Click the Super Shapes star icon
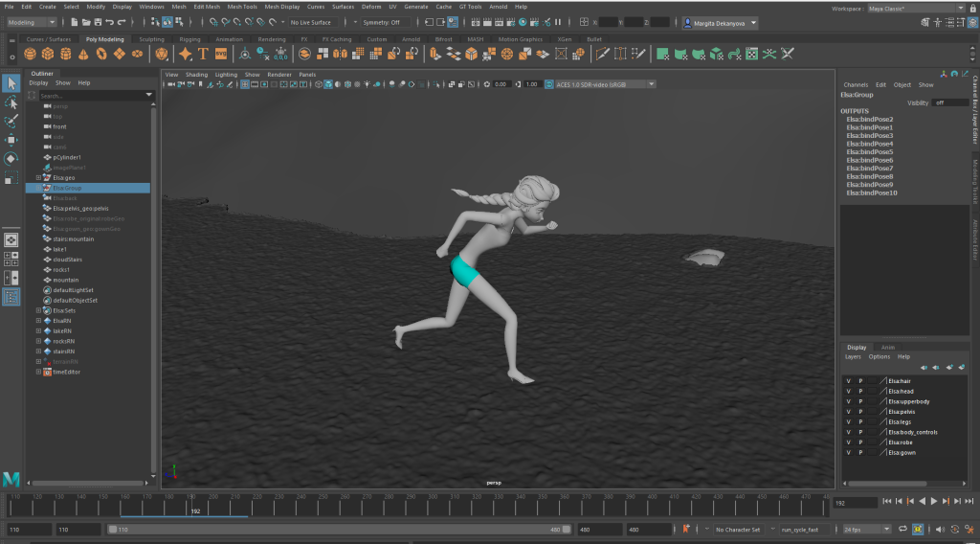This screenshot has width=980, height=544. pyautogui.click(x=185, y=55)
